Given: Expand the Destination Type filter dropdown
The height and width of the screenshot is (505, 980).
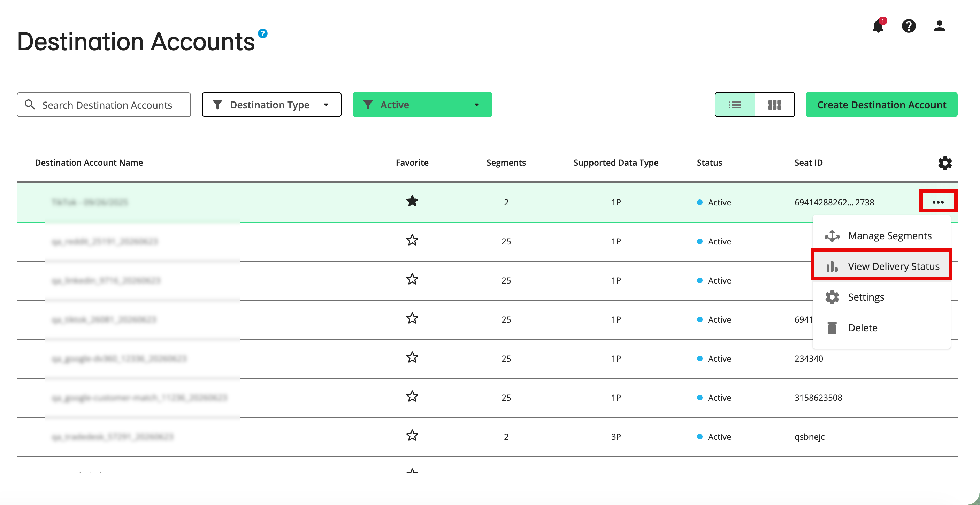Looking at the screenshot, I should [271, 105].
